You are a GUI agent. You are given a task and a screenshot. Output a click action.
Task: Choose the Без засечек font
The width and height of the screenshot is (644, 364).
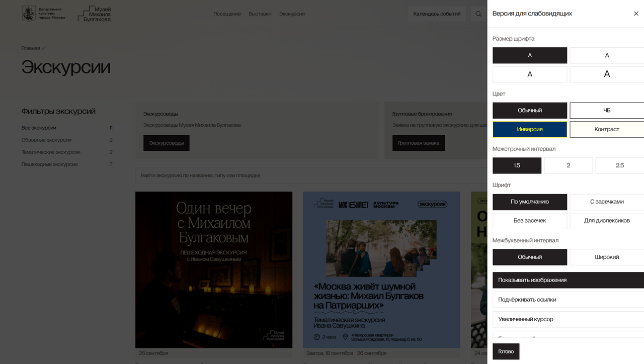[530, 221]
